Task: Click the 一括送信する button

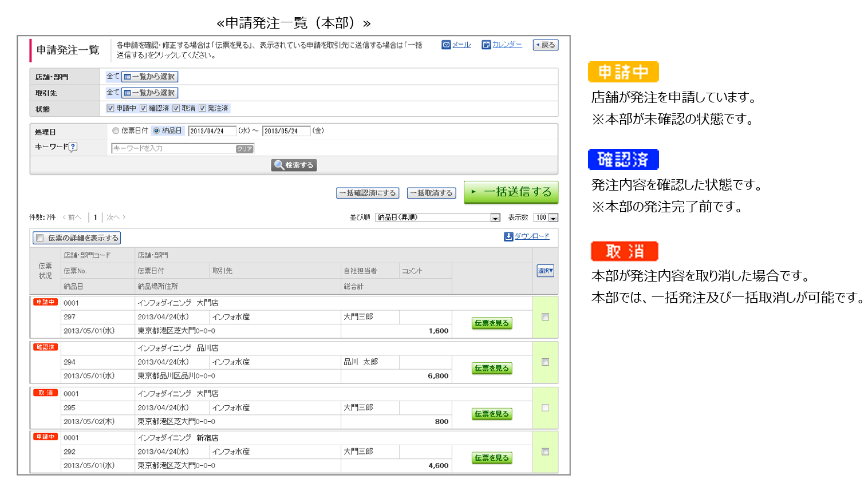Action: [511, 192]
